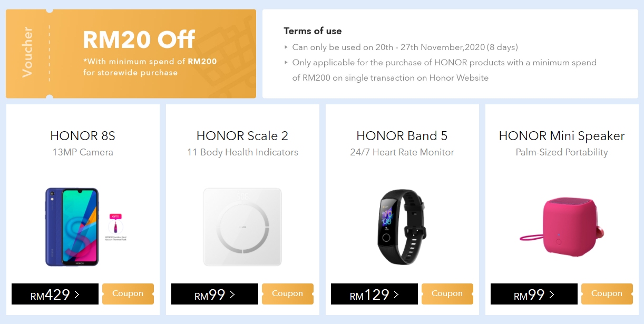
Task: Click the vertical Voucher label
Action: [27, 53]
